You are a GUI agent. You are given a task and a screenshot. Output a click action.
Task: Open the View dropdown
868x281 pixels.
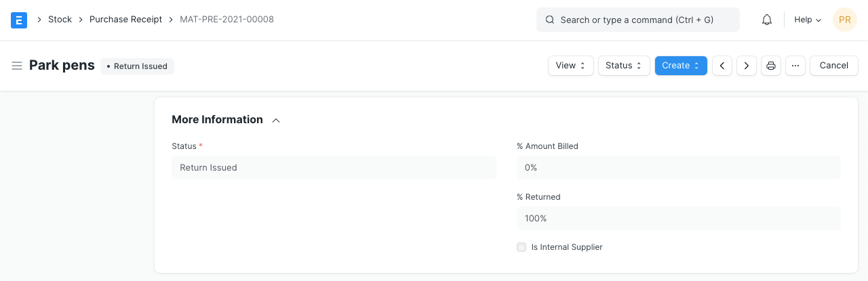tap(571, 66)
